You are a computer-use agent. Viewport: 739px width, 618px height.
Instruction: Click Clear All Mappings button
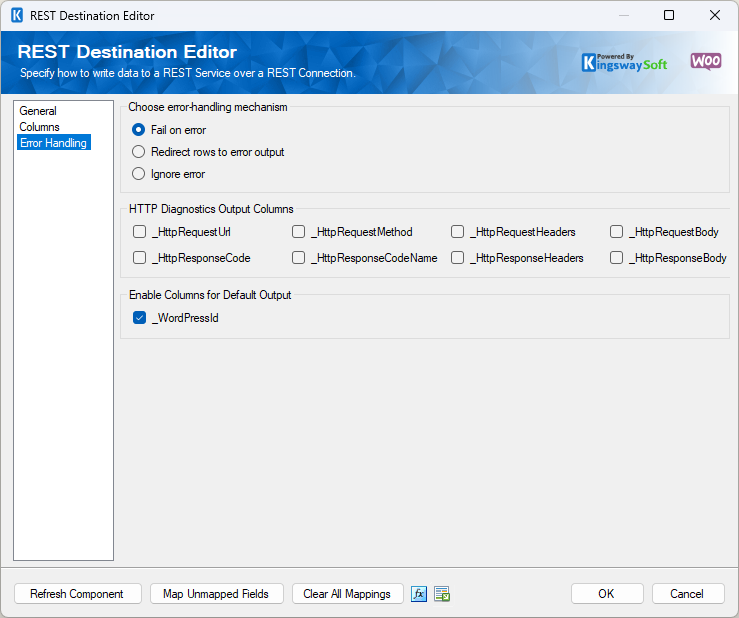(x=347, y=593)
